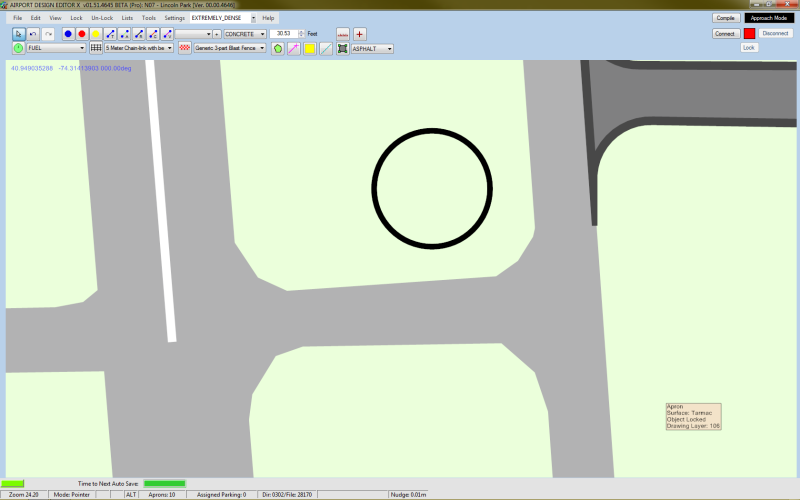
Task: Open the ASPHALT surface dropdown
Action: pyautogui.click(x=372, y=49)
